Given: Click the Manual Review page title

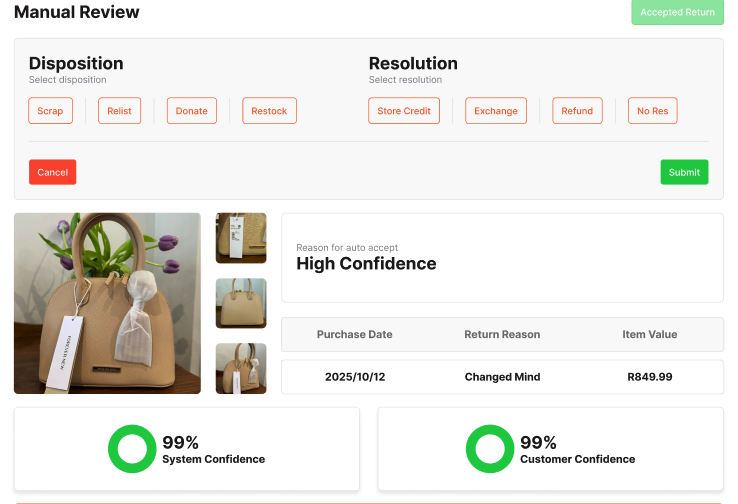Looking at the screenshot, I should [77, 12].
